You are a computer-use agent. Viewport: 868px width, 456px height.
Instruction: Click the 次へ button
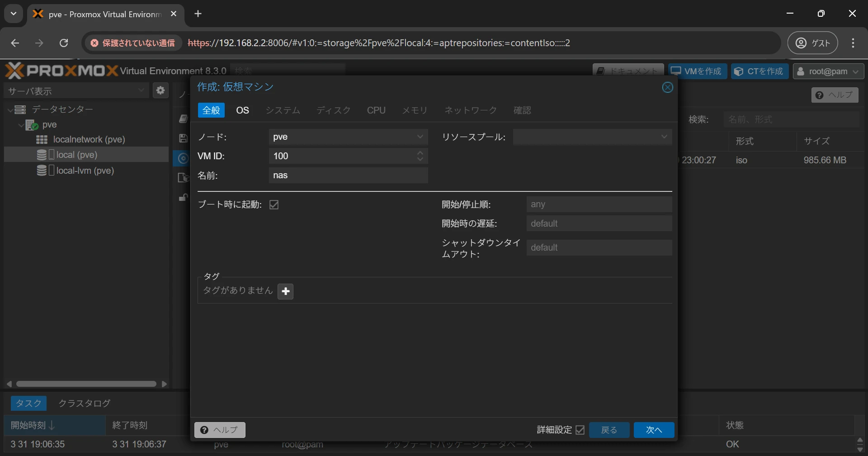pos(654,430)
